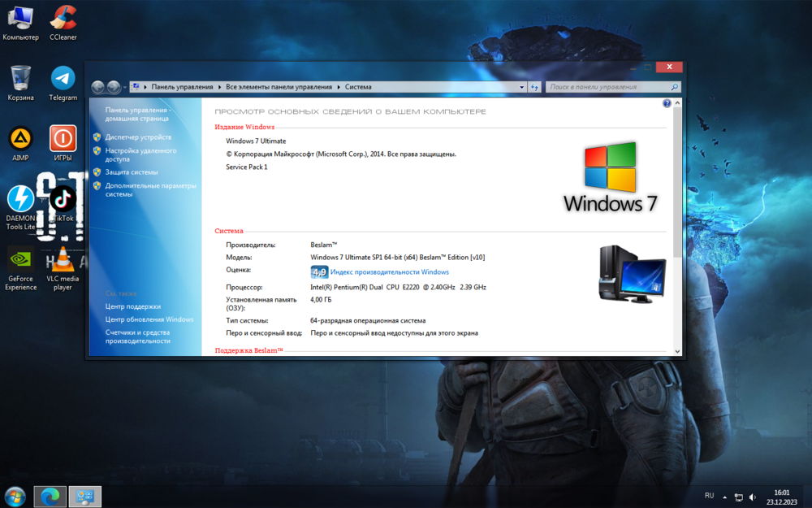Select the Control Panel taskbar button
The height and width of the screenshot is (508, 812).
(x=85, y=497)
